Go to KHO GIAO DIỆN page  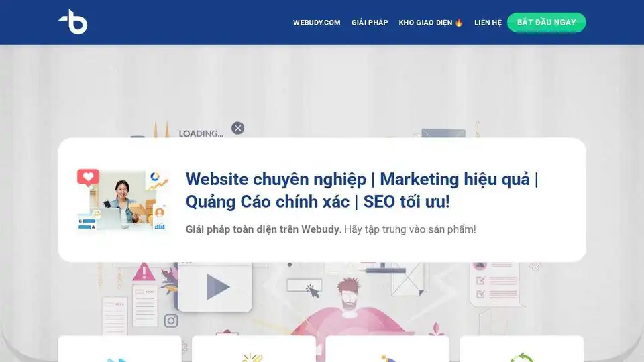coord(425,23)
